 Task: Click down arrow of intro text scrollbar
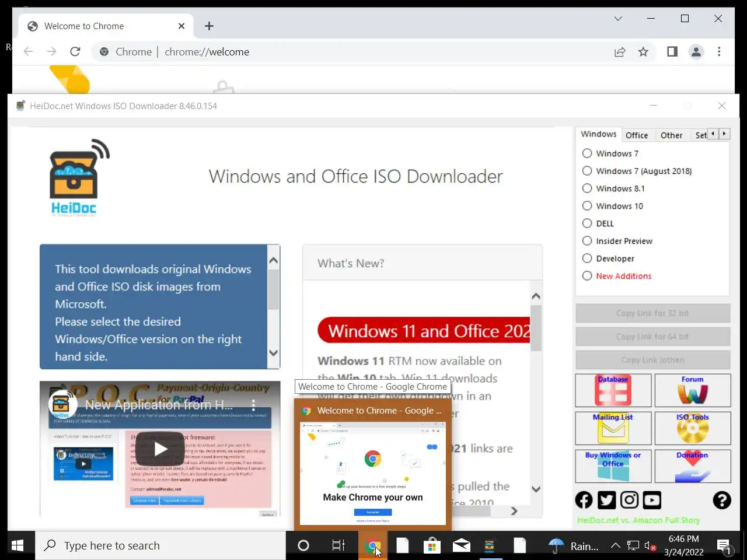point(273,353)
